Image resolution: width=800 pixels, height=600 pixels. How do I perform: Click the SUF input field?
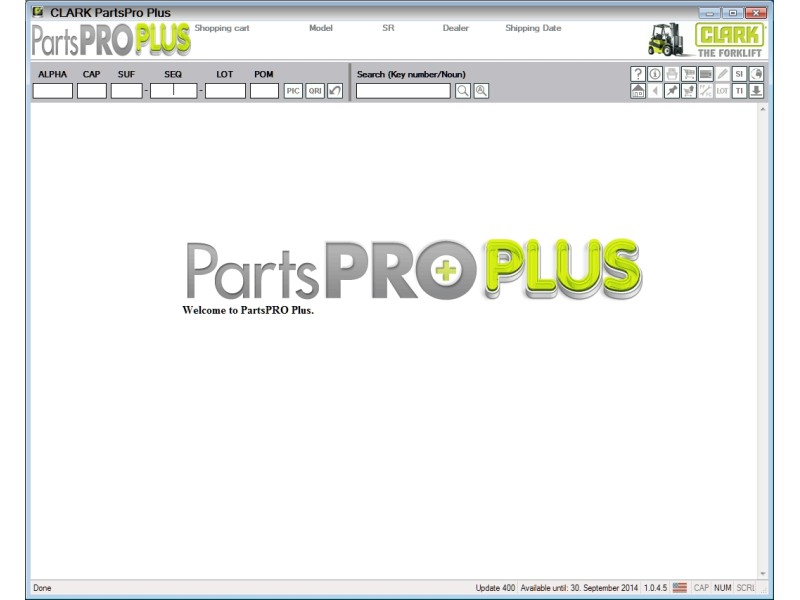[127, 91]
